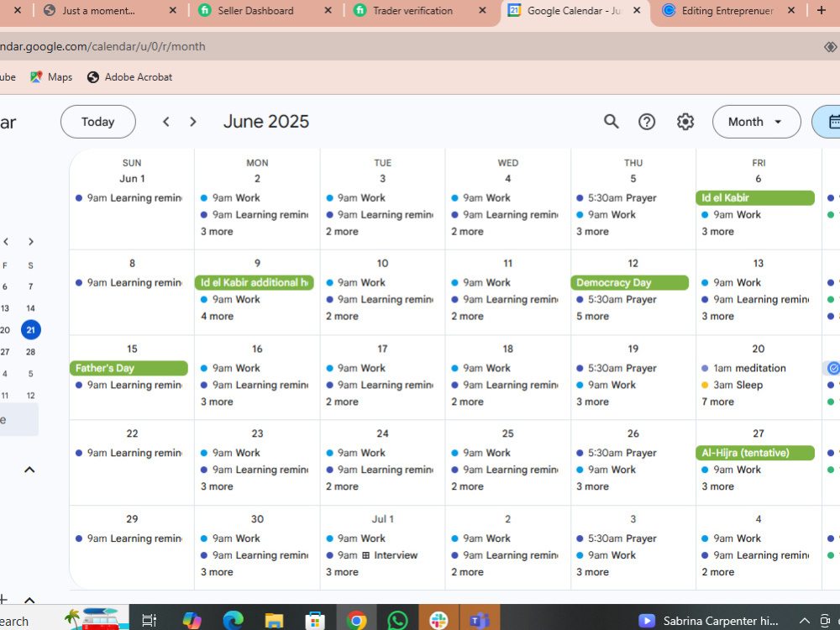
Task: Open the Id el Kabir holiday event
Action: pyautogui.click(x=755, y=197)
